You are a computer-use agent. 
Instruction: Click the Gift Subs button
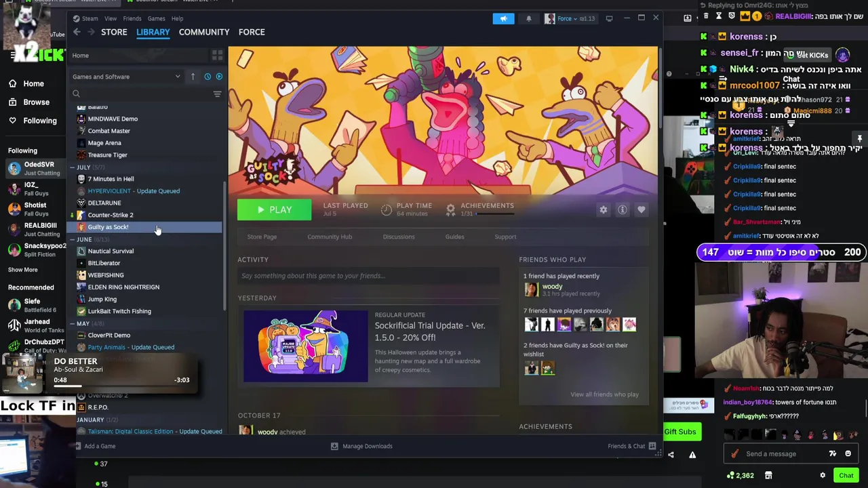click(x=680, y=432)
